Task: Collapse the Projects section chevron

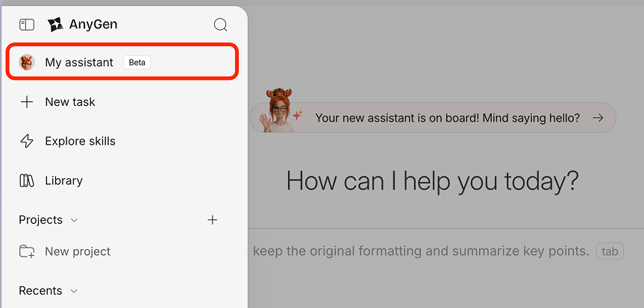Action: (75, 220)
